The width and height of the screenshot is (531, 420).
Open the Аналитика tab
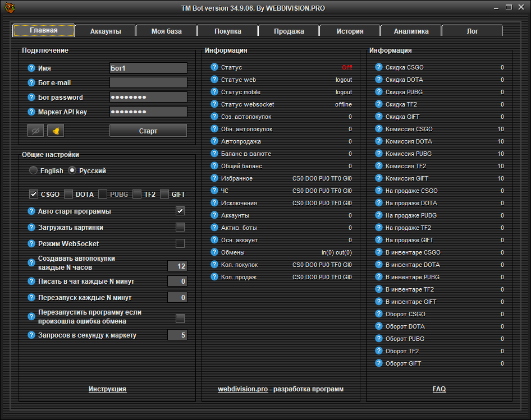(x=411, y=31)
